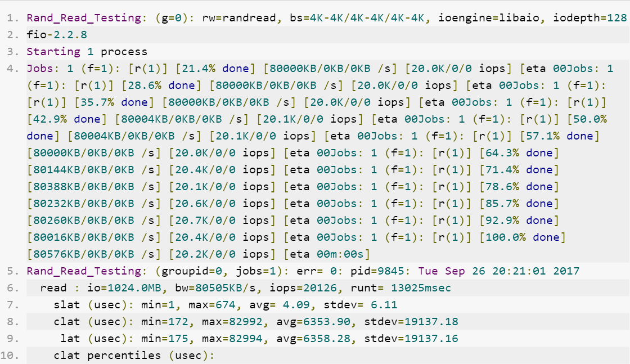This screenshot has height=364, width=630.
Task: Click the '20.2K/0/0' iops value
Action: click(205, 254)
